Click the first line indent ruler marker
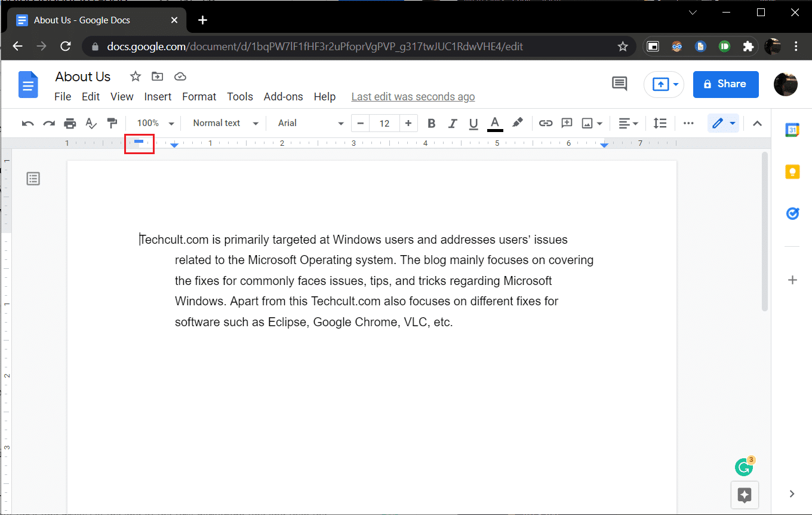This screenshot has height=515, width=812. click(139, 142)
